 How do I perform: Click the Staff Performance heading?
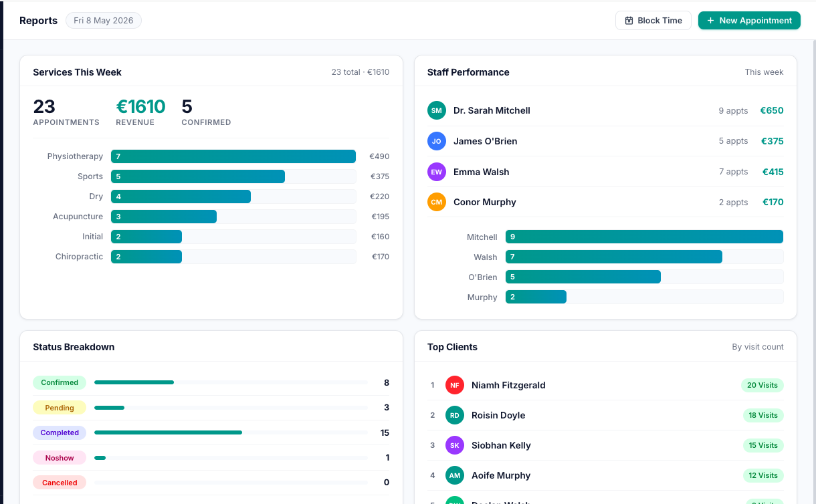point(468,72)
